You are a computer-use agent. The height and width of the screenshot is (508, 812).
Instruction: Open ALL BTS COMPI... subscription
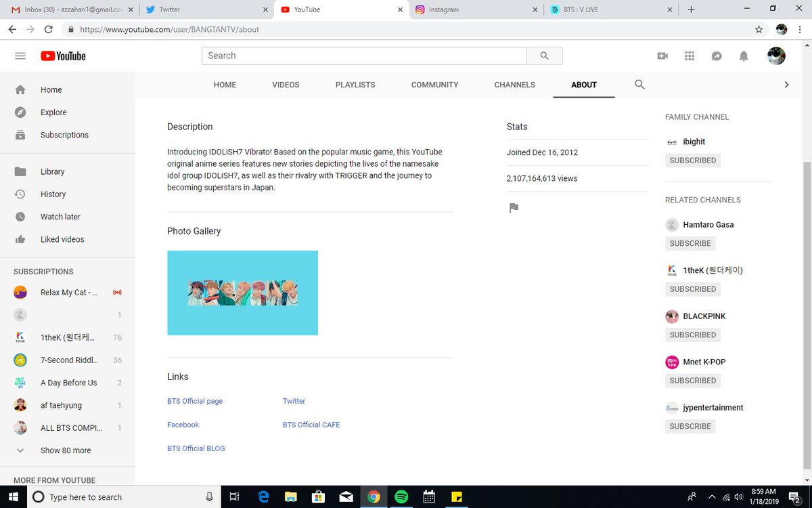(68, 428)
